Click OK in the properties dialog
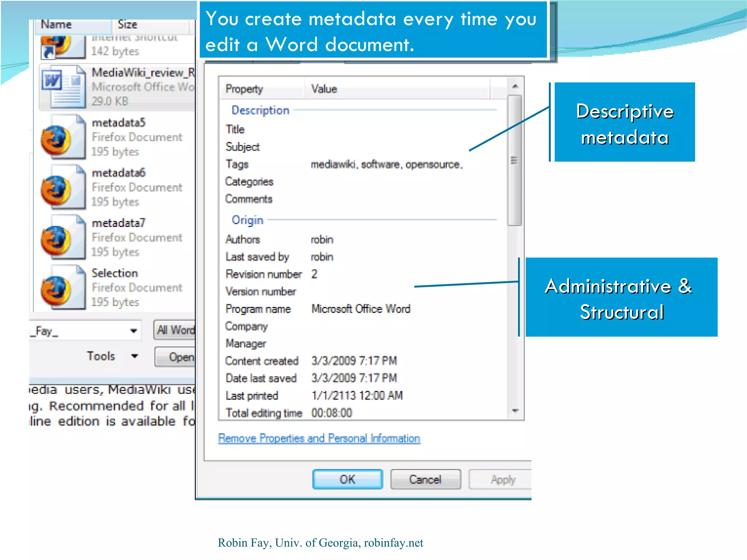Screen dimensions: 747x560 point(348,479)
